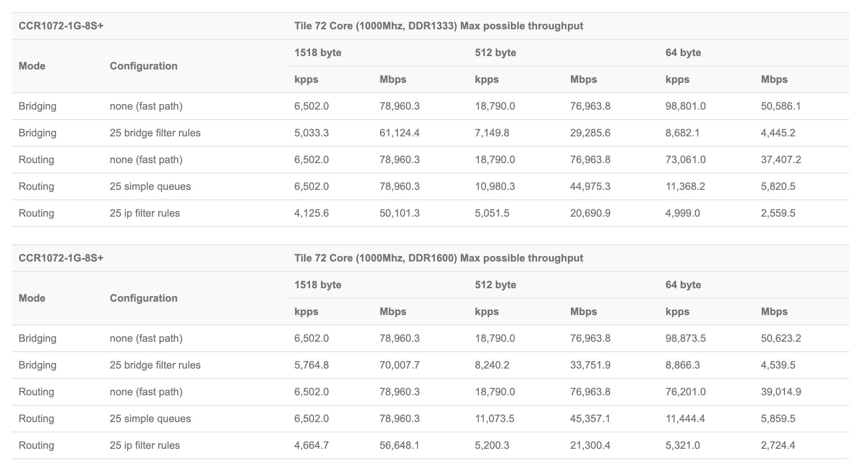This screenshot has width=868, height=473.
Task: Click the 1518 byte header in first table
Action: pyautogui.click(x=318, y=53)
